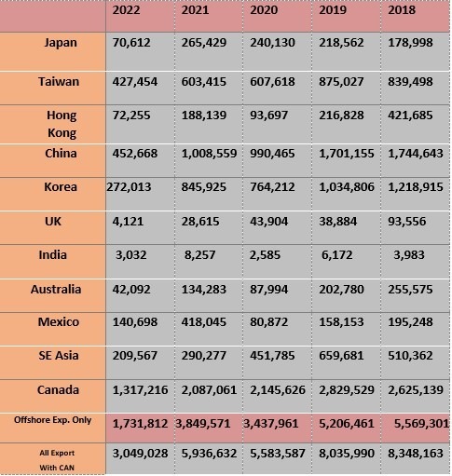
Task: Click the UK row label
Action: point(53,222)
